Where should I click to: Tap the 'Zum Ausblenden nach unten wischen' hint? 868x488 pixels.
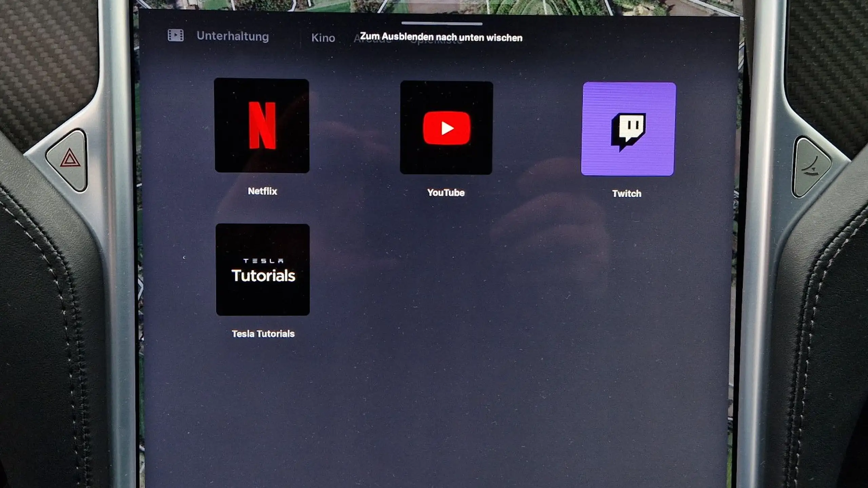[441, 37]
